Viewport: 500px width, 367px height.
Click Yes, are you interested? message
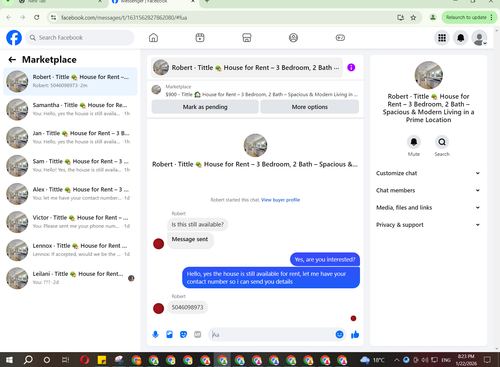click(x=325, y=259)
